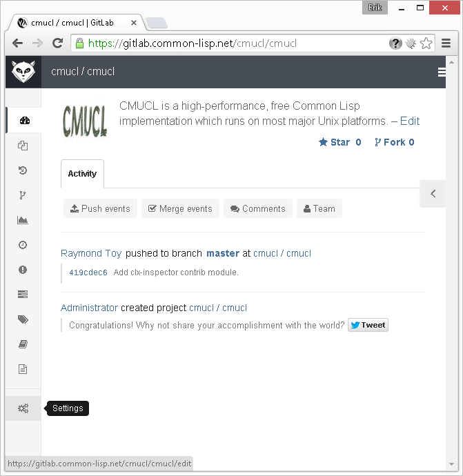Screen dimensions: 463x476
Task: Click the Tweet button
Action: (x=368, y=325)
